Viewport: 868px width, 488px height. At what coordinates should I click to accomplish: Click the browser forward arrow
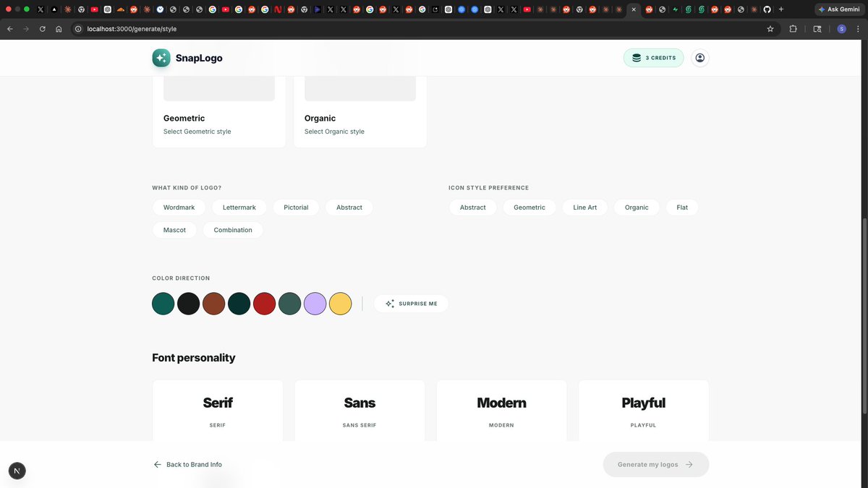click(26, 29)
